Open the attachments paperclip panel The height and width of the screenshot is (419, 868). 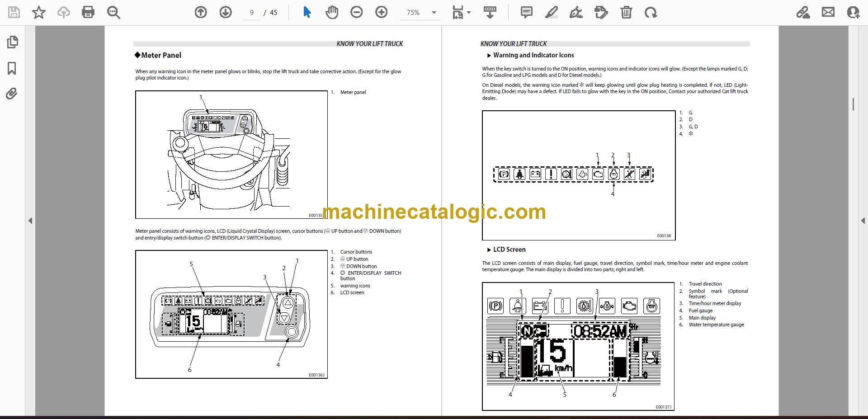click(x=12, y=94)
